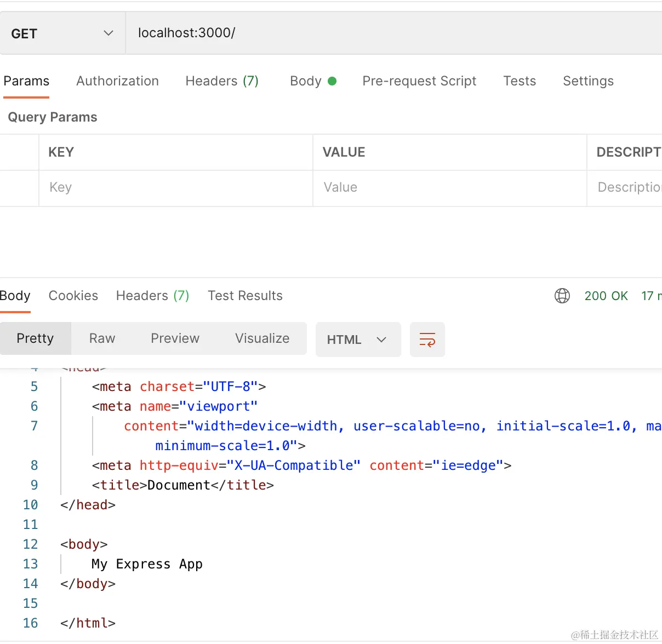Select the Pretty view
This screenshot has height=644, width=662.
coord(36,338)
